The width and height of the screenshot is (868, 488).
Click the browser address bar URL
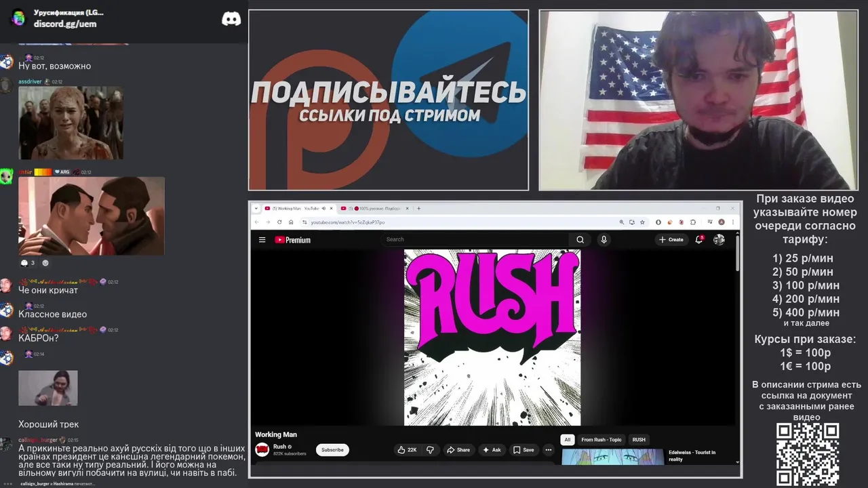click(x=348, y=222)
